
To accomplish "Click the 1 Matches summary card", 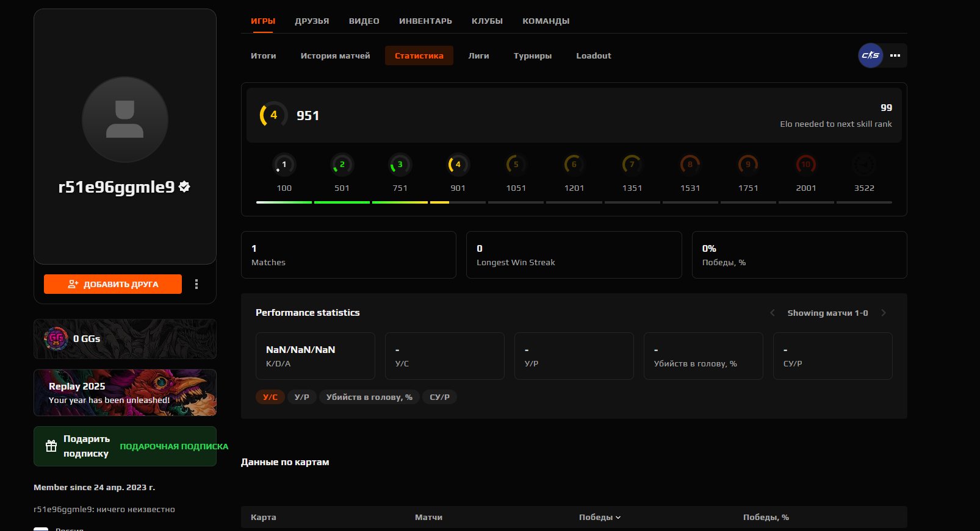I will pos(348,255).
